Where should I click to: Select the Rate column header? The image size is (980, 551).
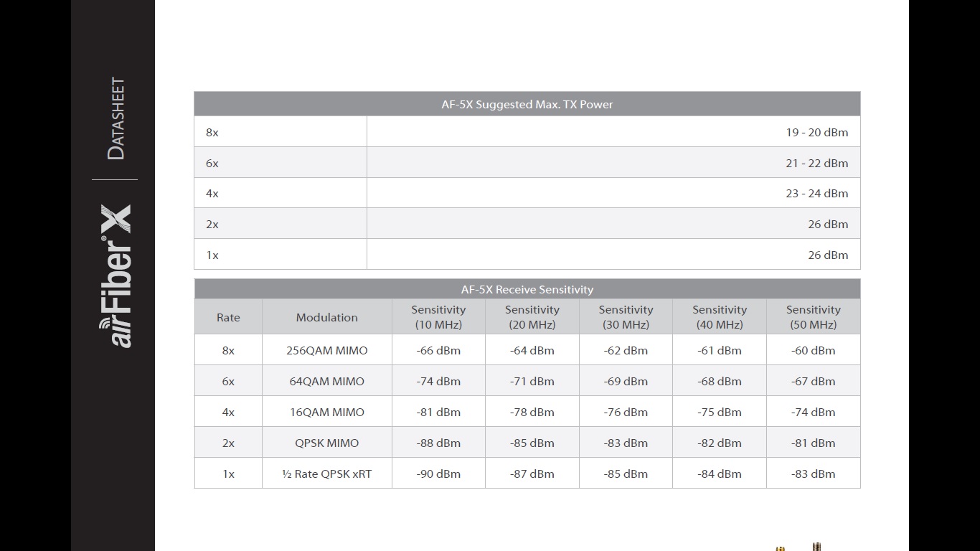[x=228, y=317]
